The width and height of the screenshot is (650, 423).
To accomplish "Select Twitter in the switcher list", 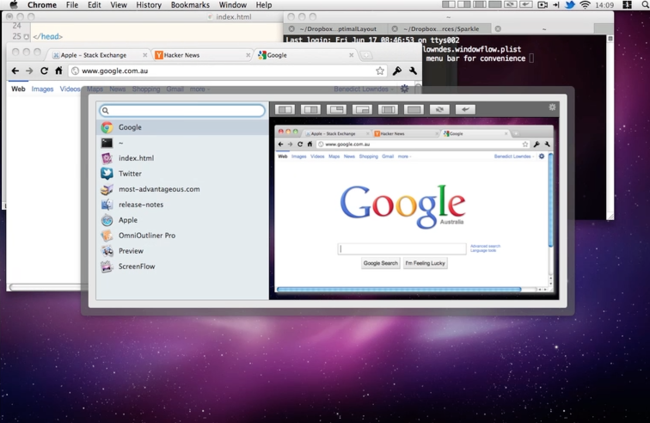I will (182, 173).
